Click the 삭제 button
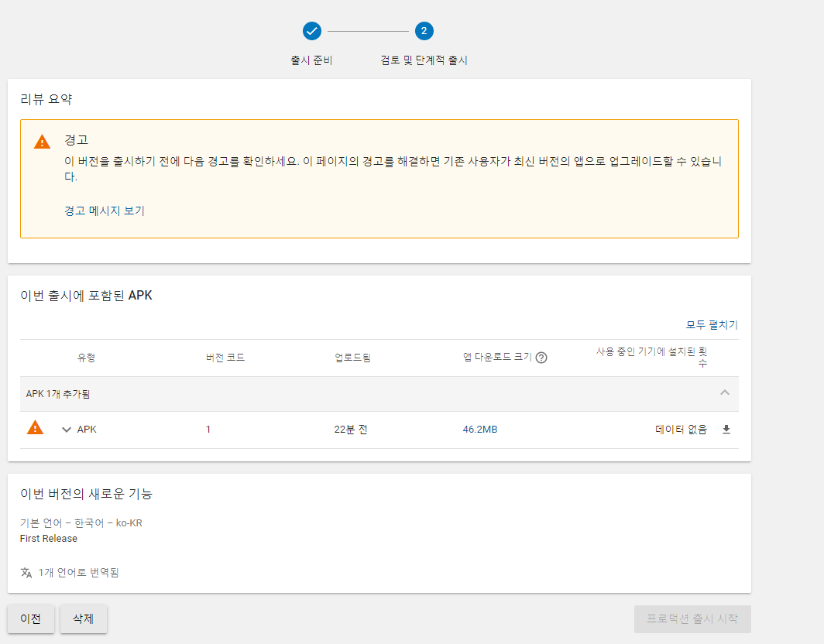Image resolution: width=824 pixels, height=644 pixels. [x=84, y=618]
